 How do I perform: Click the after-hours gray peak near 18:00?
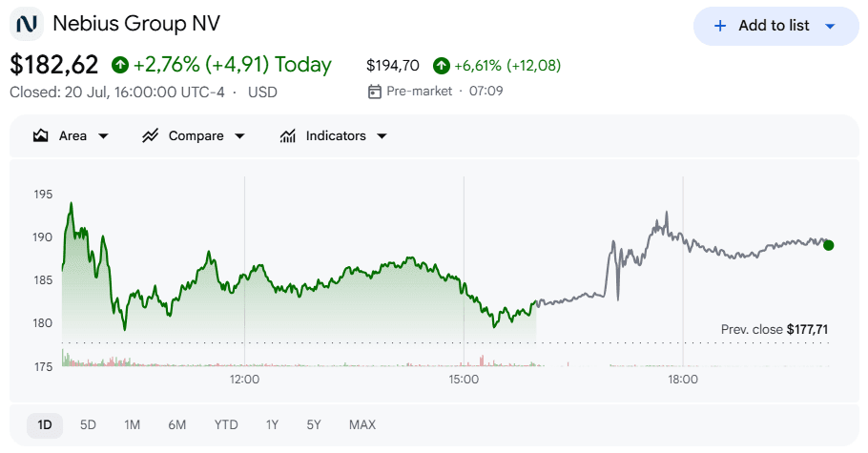tap(666, 214)
